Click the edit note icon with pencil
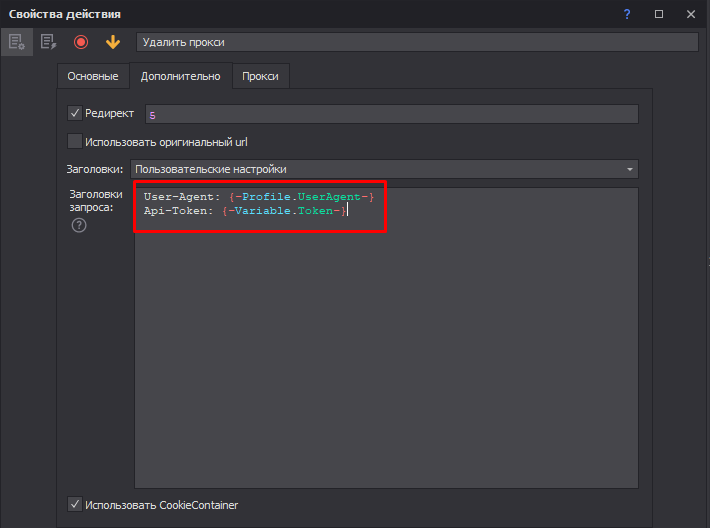This screenshot has height=528, width=710. coord(47,42)
